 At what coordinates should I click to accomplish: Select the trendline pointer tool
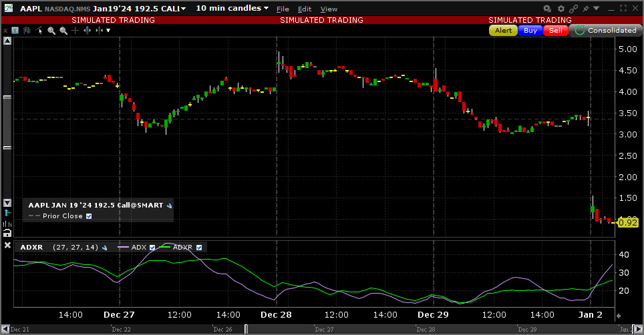coord(39,30)
